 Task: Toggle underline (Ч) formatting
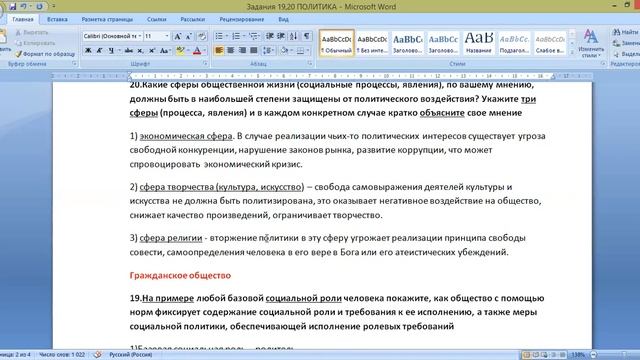coord(111,51)
